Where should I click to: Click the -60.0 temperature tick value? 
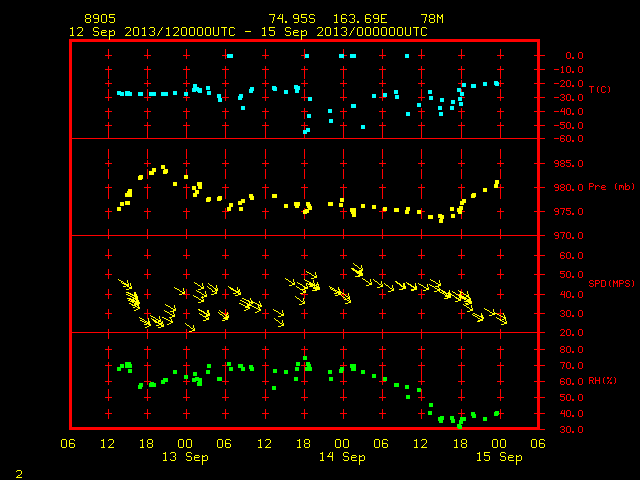tap(569, 139)
